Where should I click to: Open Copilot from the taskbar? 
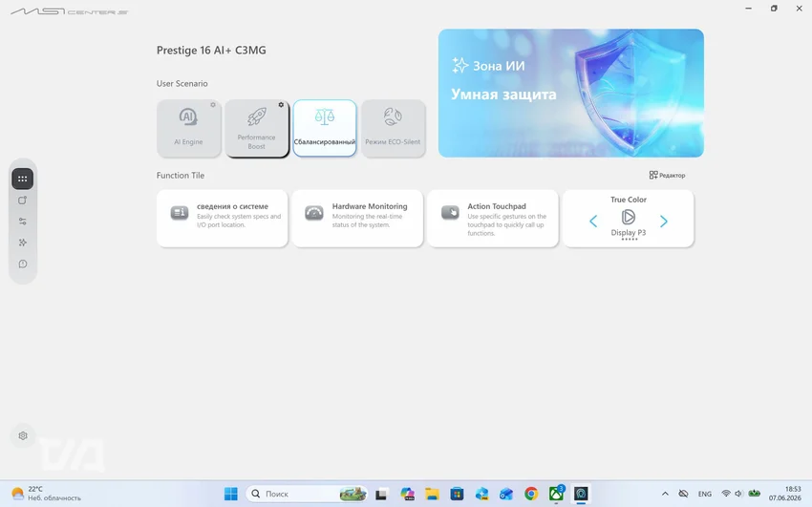[x=408, y=494]
